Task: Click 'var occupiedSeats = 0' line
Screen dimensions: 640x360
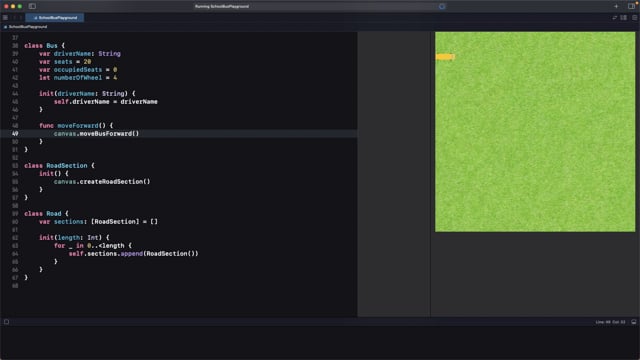Action: coord(78,69)
